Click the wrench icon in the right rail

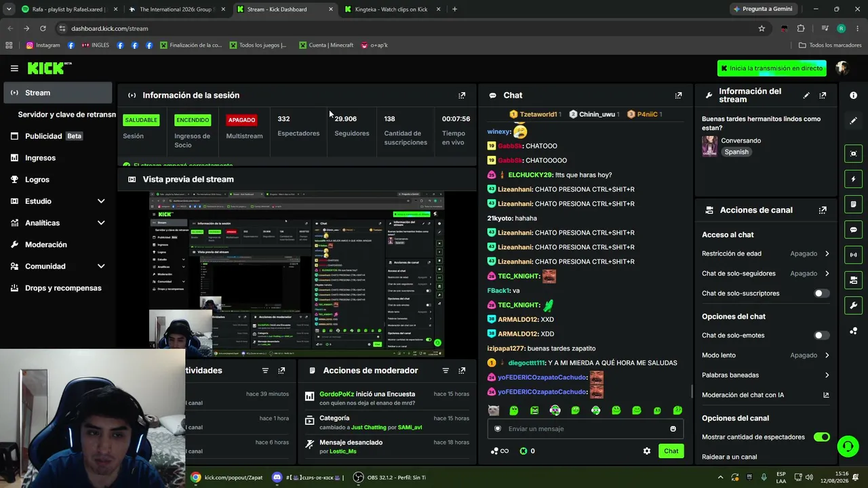click(x=854, y=306)
